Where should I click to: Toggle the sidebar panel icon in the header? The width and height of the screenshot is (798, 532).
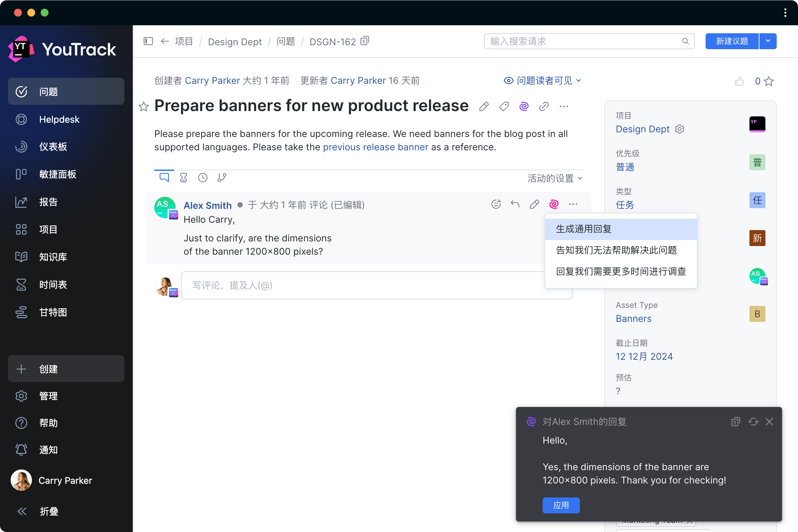coord(148,41)
